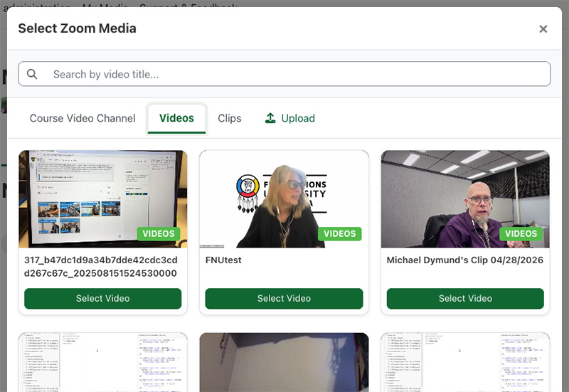
Task: Switch to the Course Video Channel tab
Action: pos(83,118)
